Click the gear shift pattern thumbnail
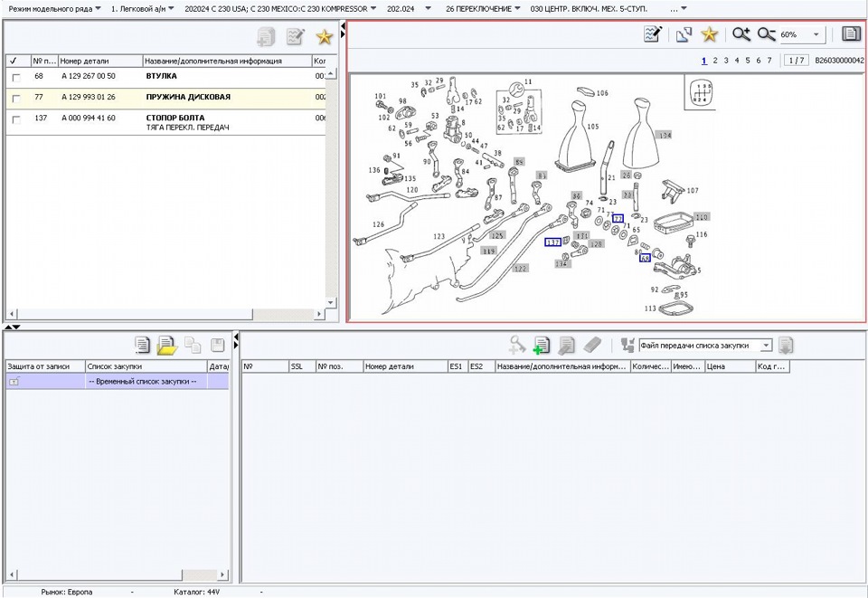 (x=700, y=92)
